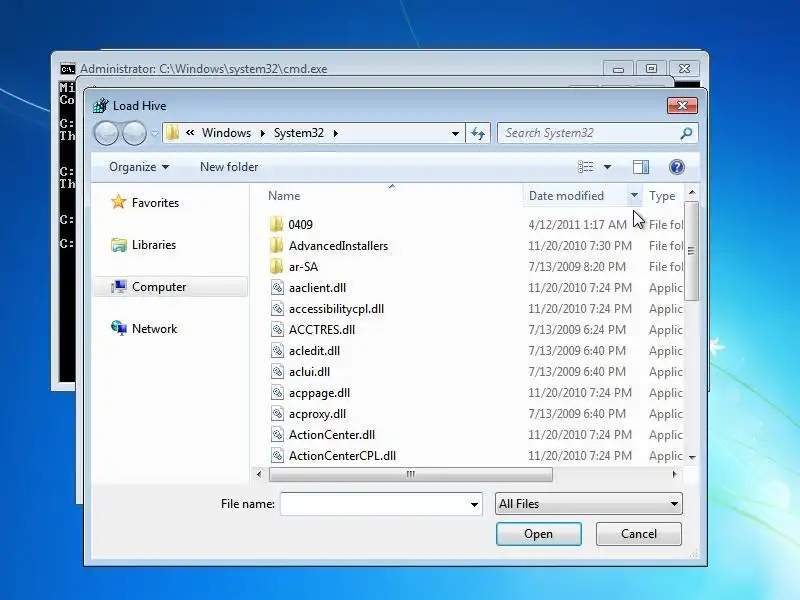Image resolution: width=800 pixels, height=600 pixels.
Task: Select Network in the navigation pane
Action: tap(154, 329)
